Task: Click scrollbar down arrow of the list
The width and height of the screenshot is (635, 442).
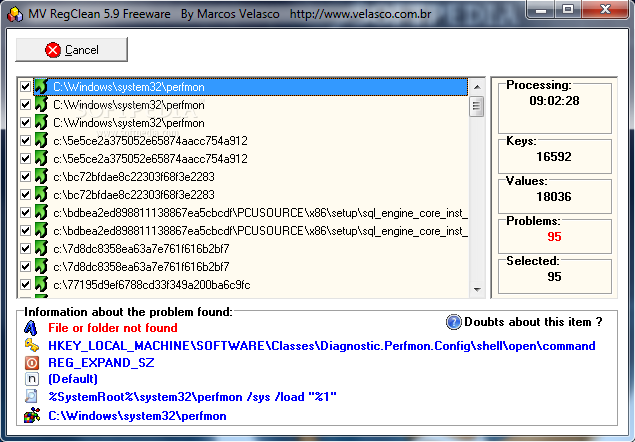Action: coord(477,289)
